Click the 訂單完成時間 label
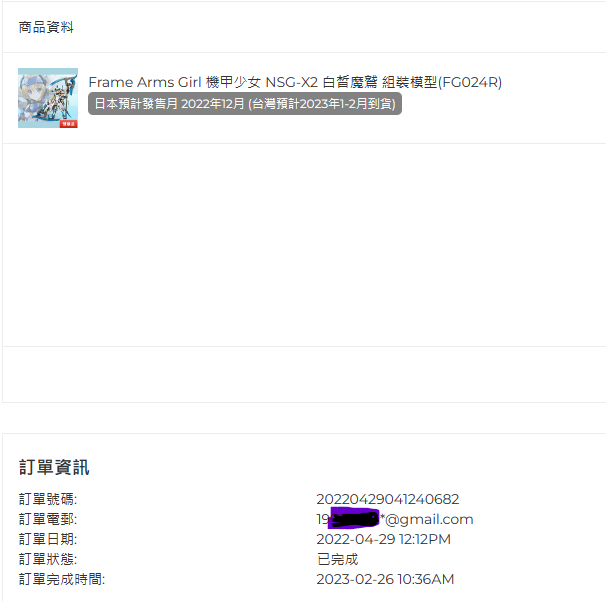Viewport: 606px width, 601px height. tap(62, 579)
